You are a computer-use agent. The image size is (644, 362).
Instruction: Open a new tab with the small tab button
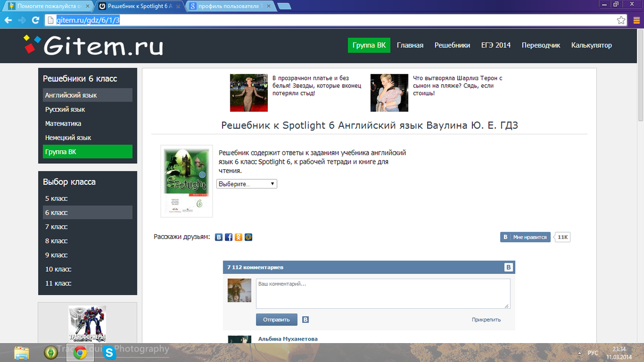coord(284,6)
